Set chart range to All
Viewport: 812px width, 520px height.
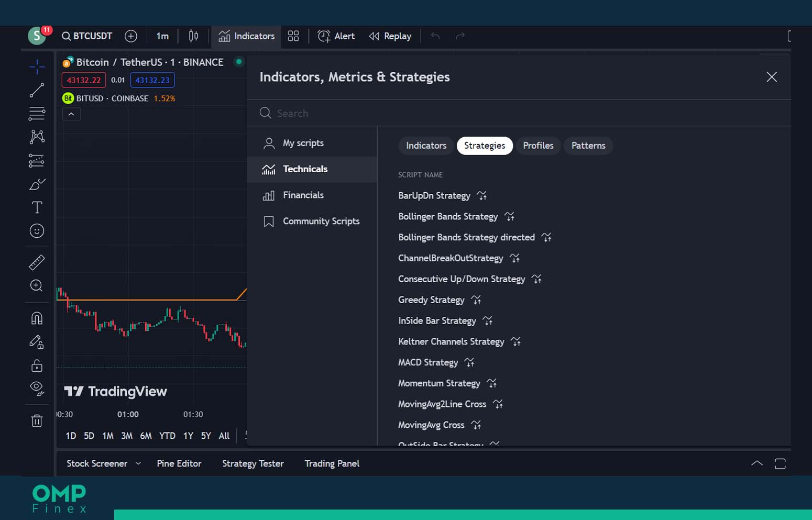(x=224, y=436)
